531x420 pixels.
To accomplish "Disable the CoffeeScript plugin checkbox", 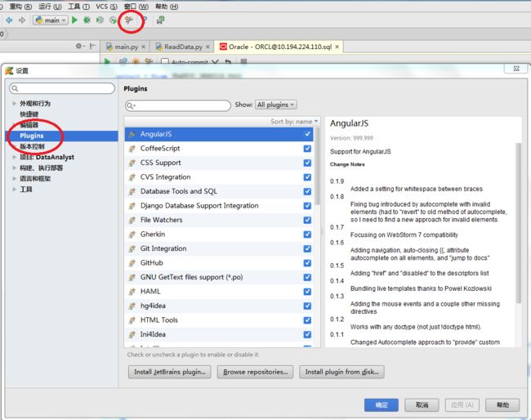I will click(x=307, y=149).
